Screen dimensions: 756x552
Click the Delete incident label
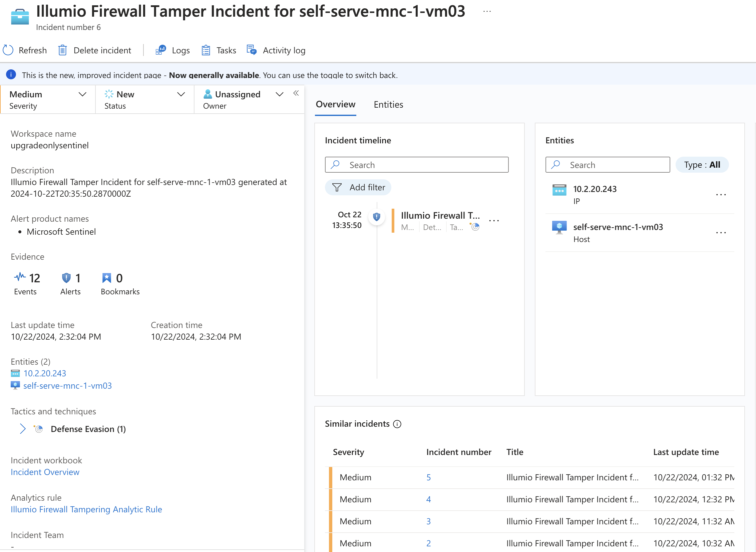102,50
